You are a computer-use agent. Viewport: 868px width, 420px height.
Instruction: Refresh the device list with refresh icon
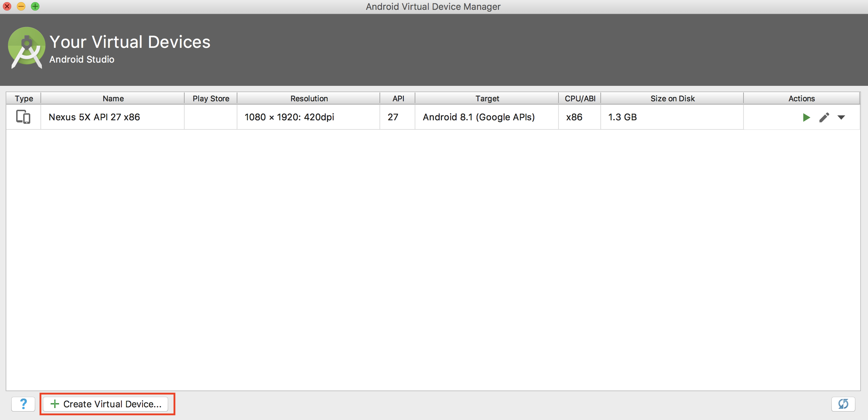tap(843, 404)
